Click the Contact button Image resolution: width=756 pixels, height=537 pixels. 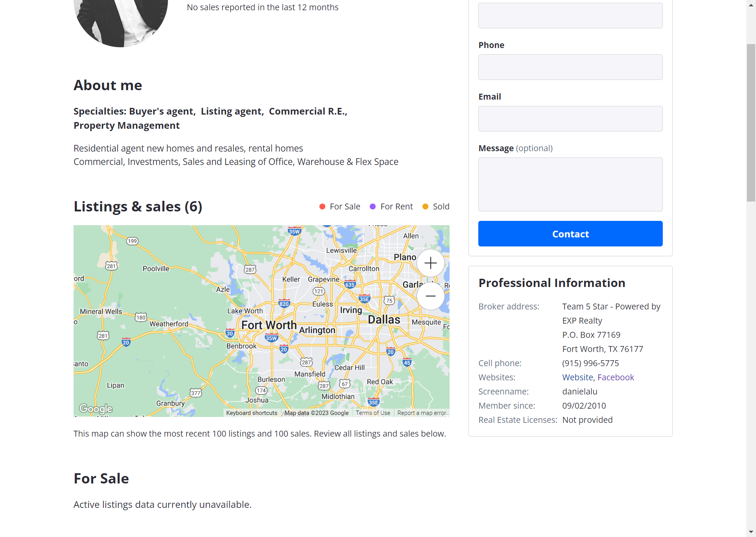pos(570,234)
